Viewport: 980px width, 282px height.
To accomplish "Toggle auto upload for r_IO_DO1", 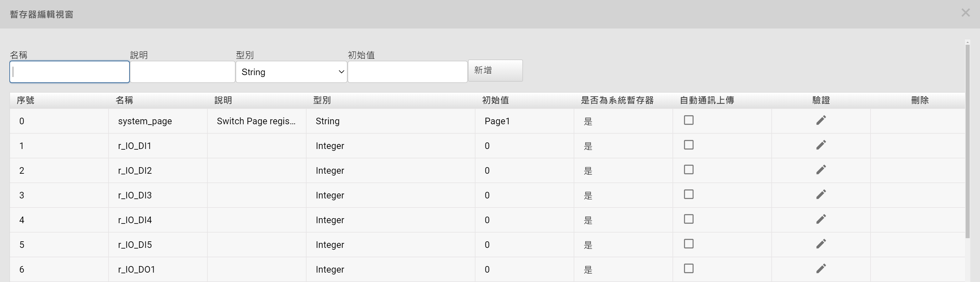I will pos(688,269).
